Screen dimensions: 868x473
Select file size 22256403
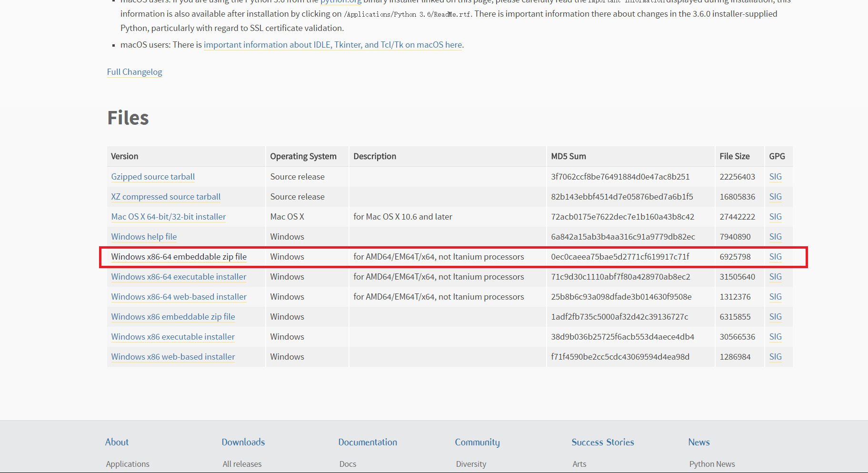coord(737,177)
